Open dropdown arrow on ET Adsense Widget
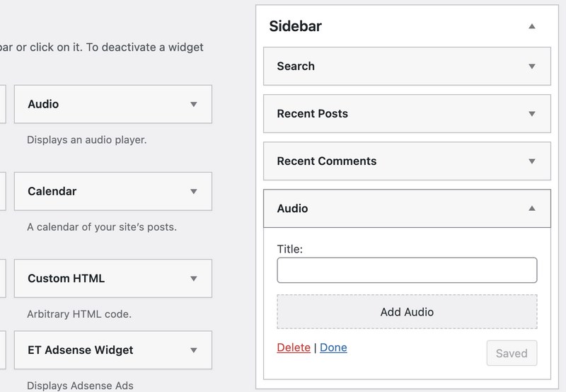 pyautogui.click(x=194, y=350)
